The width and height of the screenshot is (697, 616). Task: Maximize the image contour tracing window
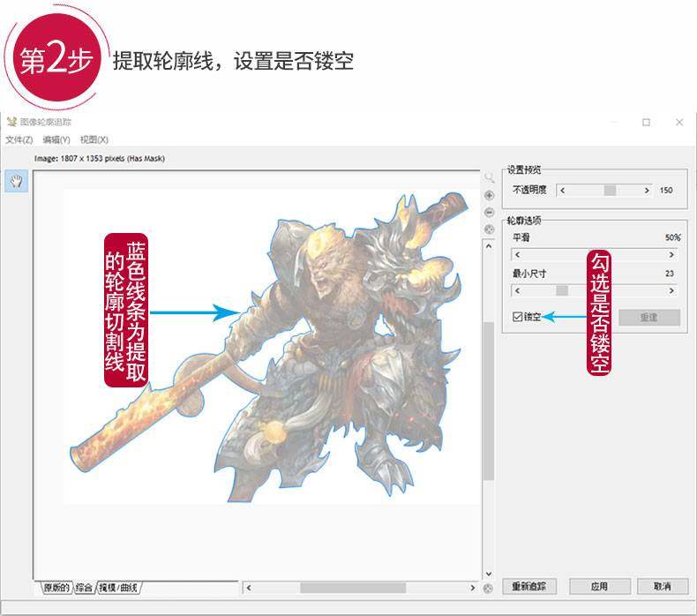pyautogui.click(x=646, y=123)
